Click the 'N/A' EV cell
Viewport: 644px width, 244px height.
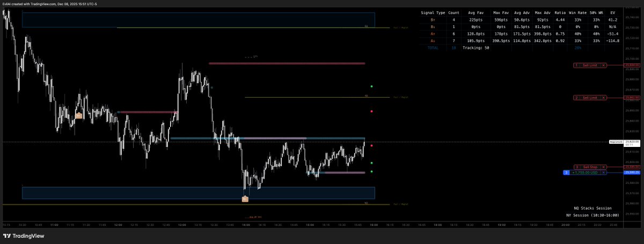pyautogui.click(x=613, y=26)
